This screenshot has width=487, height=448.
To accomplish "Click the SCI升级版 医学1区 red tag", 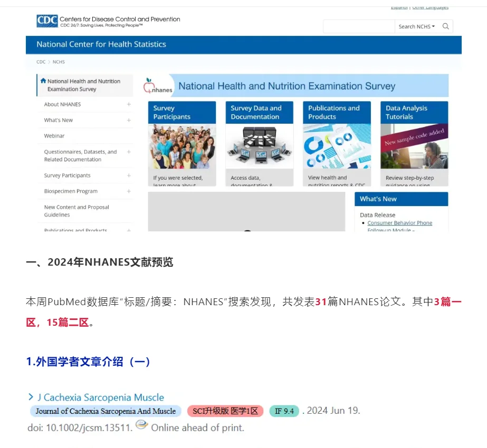I will 225,411.
